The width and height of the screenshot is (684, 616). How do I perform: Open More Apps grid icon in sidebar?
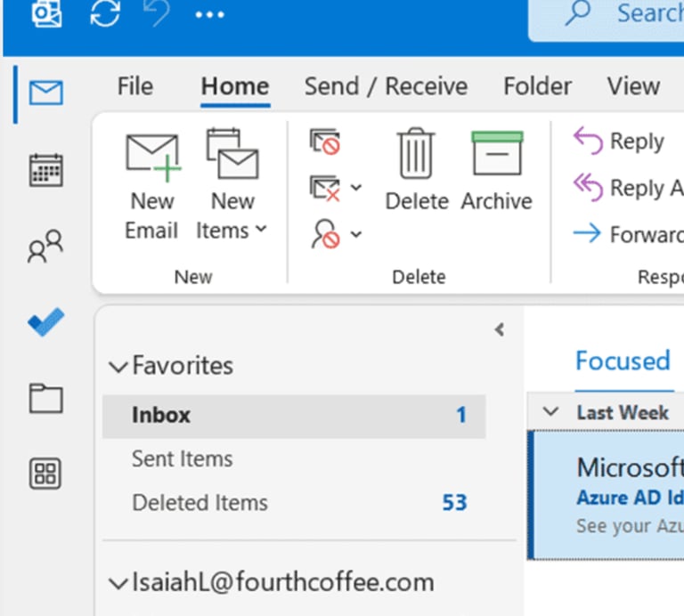click(x=45, y=474)
